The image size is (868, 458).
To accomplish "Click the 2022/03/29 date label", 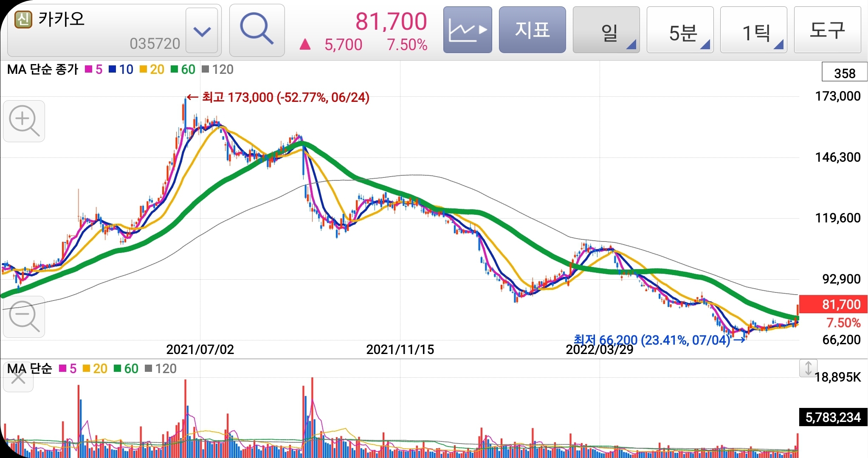I will (x=599, y=349).
